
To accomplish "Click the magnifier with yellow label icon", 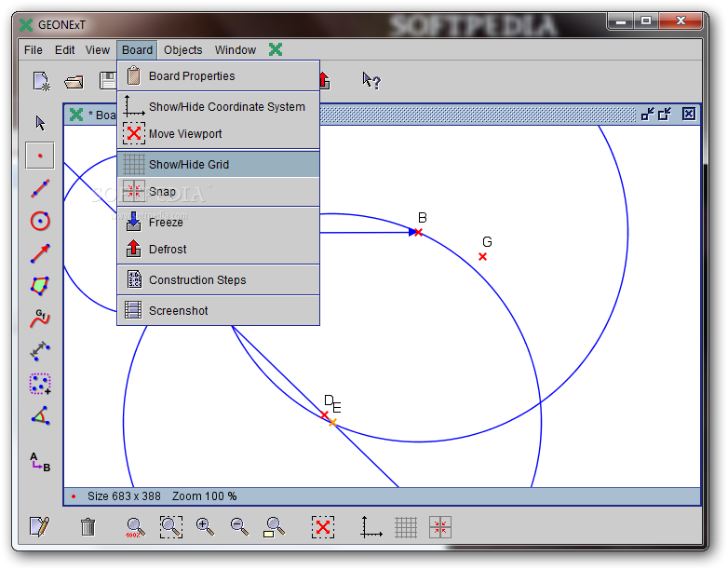I will tap(274, 528).
